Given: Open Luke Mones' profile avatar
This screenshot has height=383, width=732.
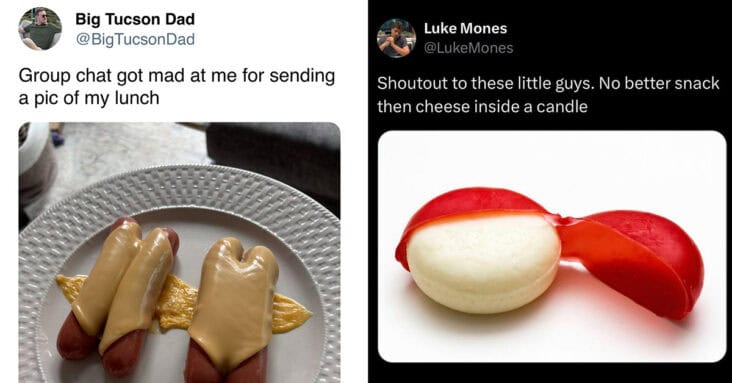Looking at the screenshot, I should click(396, 38).
